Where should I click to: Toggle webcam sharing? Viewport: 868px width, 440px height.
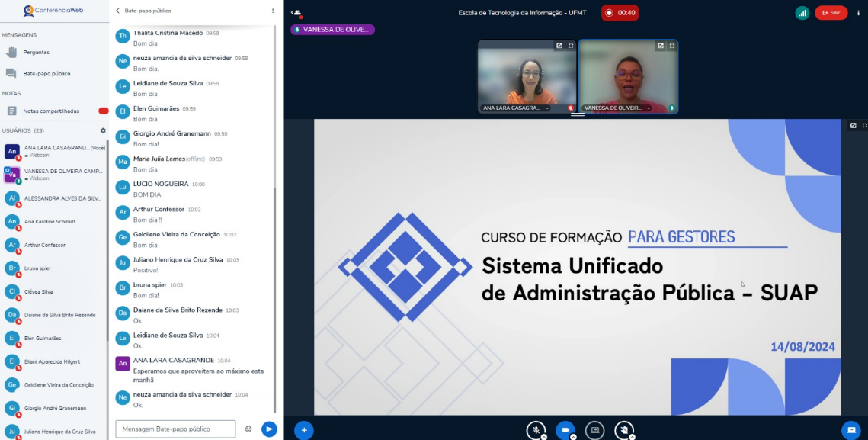[565, 430]
